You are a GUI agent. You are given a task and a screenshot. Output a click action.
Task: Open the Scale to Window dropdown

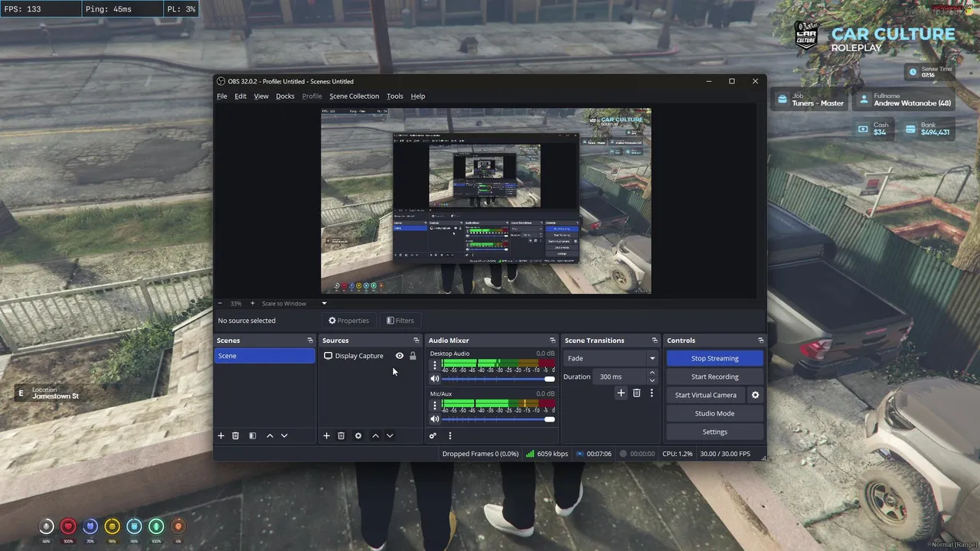tap(294, 303)
